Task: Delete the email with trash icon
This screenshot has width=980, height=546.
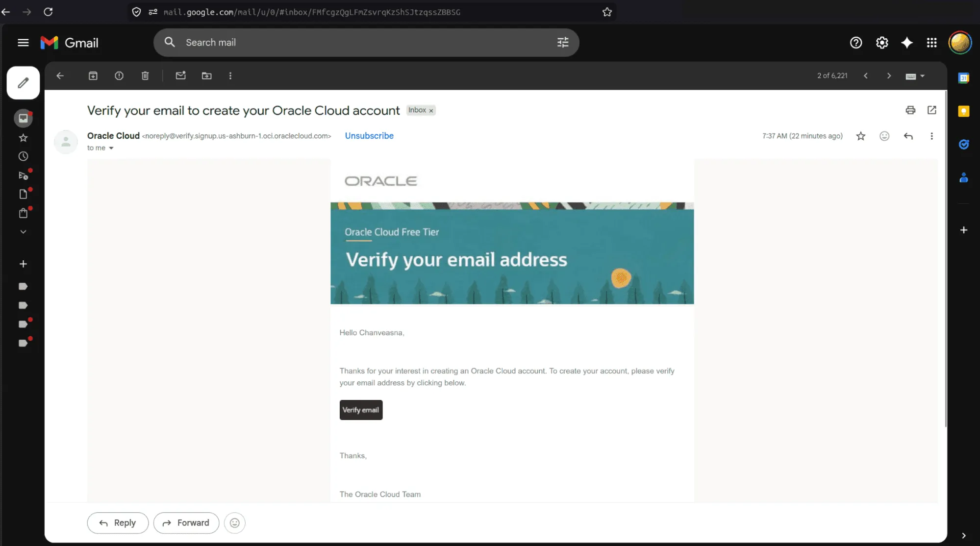Action: click(x=145, y=76)
